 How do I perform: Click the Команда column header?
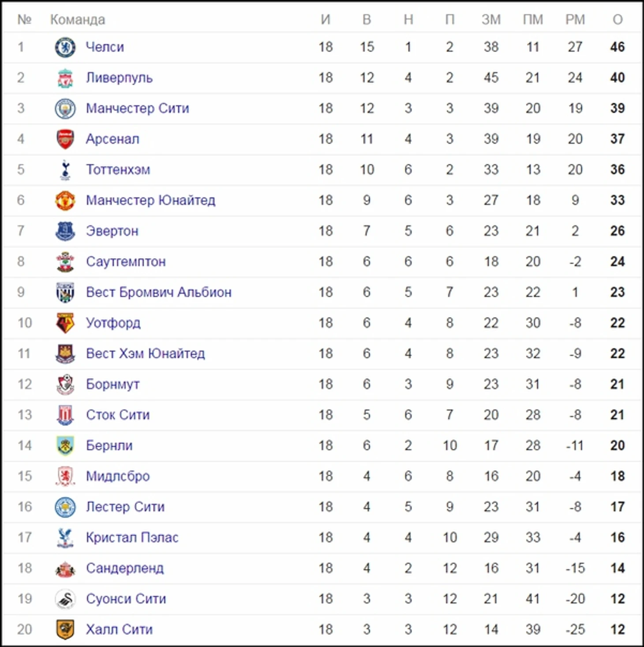(78, 20)
